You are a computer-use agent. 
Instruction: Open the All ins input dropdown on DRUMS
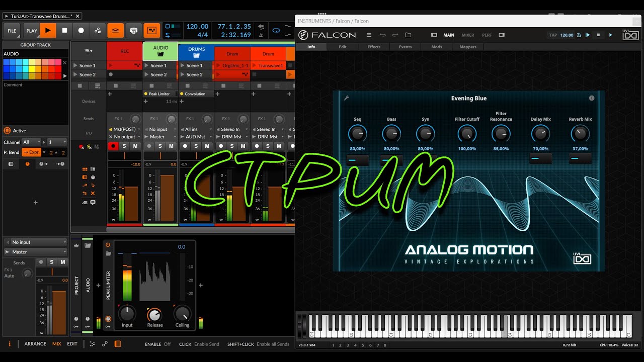(x=196, y=129)
